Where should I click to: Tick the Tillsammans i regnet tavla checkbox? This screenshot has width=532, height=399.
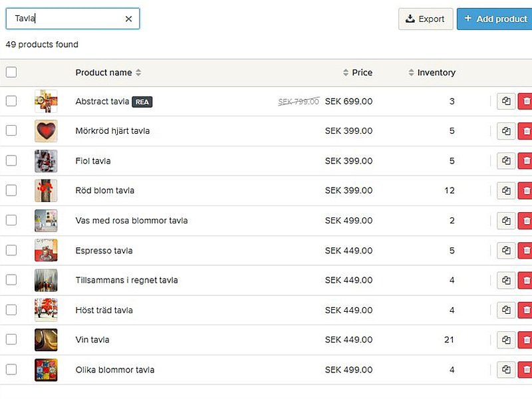point(11,280)
